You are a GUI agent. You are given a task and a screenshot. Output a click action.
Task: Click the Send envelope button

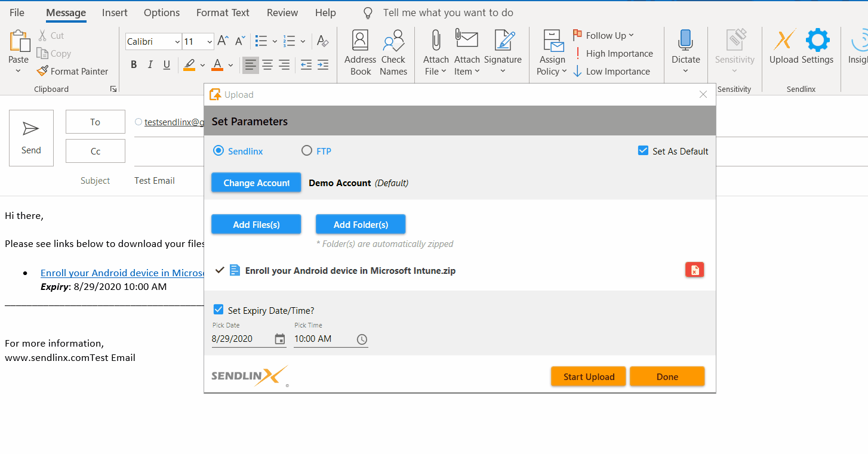(x=31, y=138)
